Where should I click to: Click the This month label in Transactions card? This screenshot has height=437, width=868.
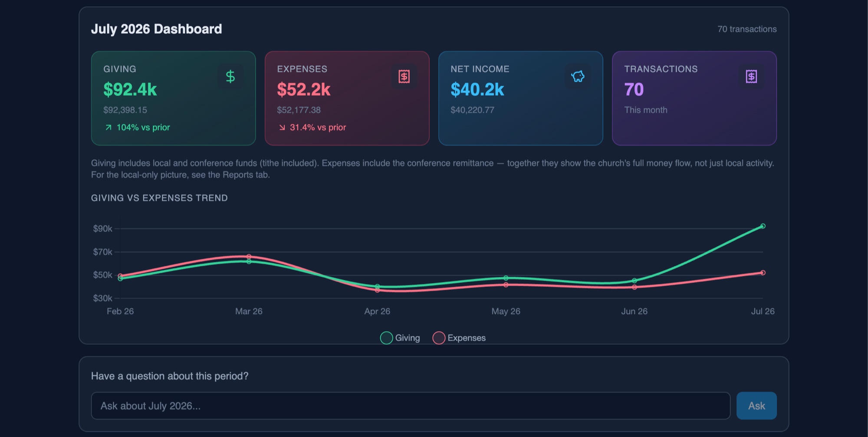(x=646, y=110)
